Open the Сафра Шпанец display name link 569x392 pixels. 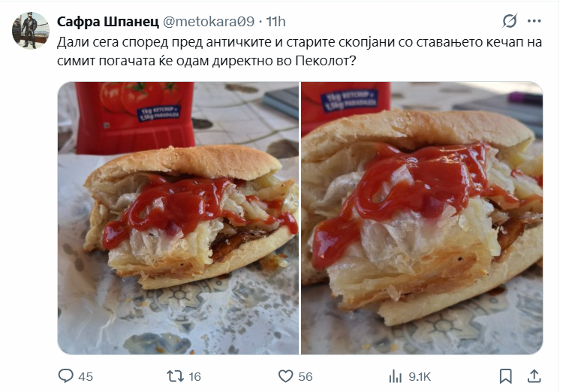coord(108,22)
